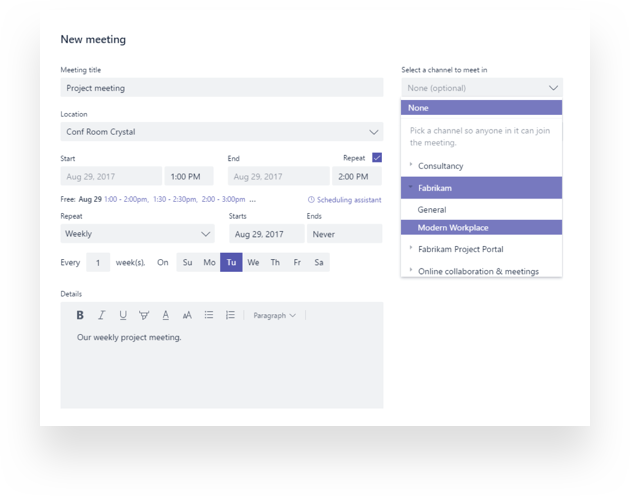Show more free time slots ellipsis
Image resolution: width=630 pixels, height=496 pixels.
pyautogui.click(x=252, y=200)
